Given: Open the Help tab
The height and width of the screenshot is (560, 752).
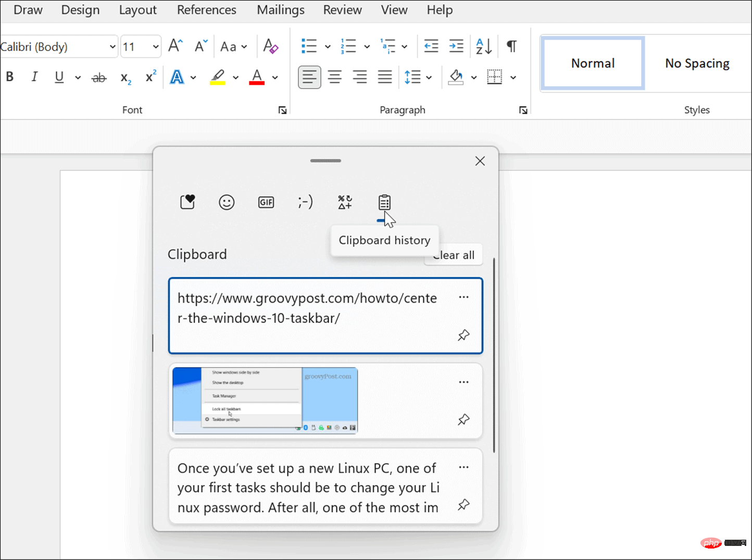Looking at the screenshot, I should point(440,10).
